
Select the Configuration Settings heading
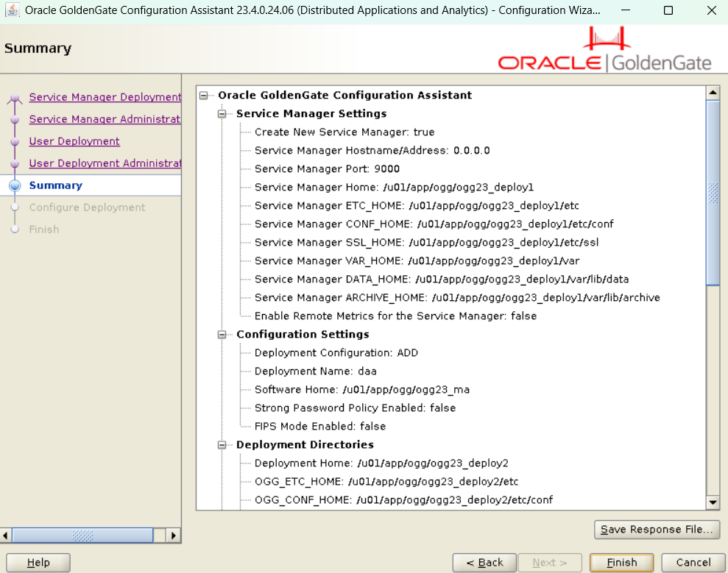[303, 335]
